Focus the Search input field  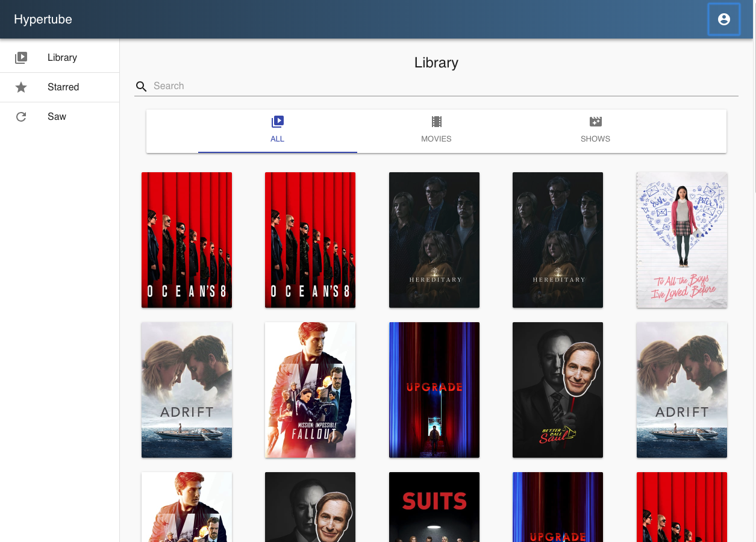[445, 86]
